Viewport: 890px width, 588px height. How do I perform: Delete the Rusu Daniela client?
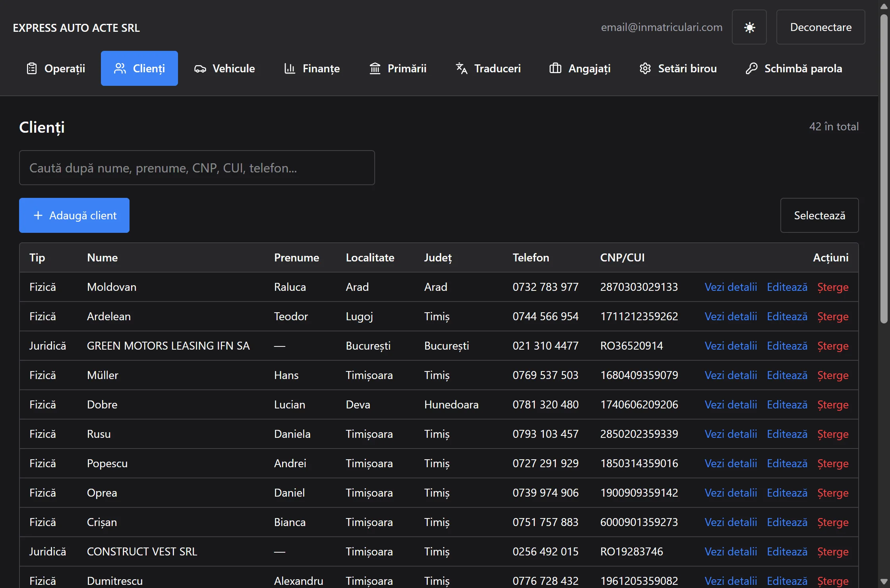pos(833,434)
